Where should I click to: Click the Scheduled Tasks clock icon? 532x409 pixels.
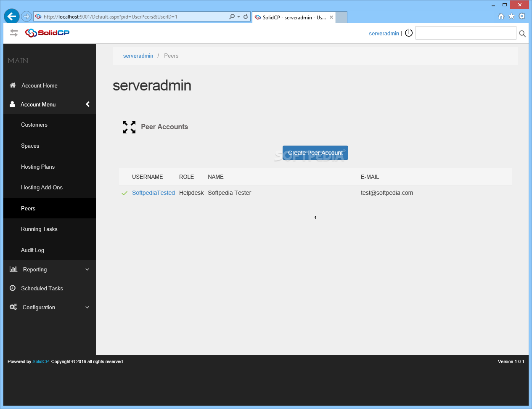13,288
